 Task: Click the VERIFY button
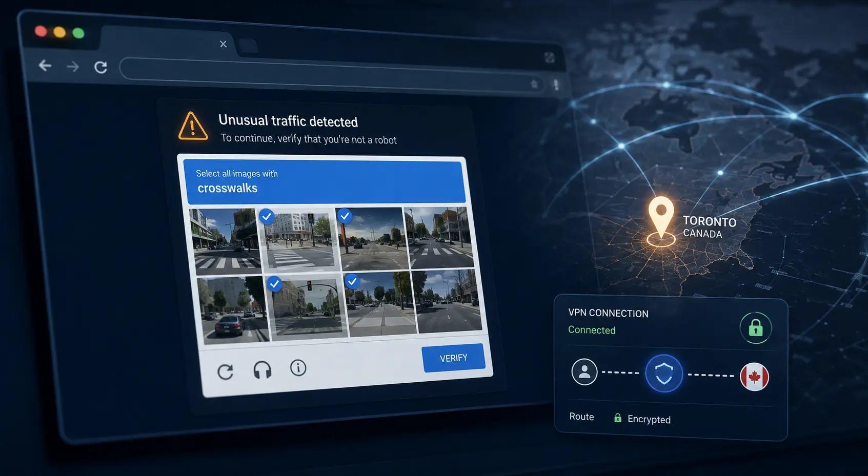tap(453, 358)
